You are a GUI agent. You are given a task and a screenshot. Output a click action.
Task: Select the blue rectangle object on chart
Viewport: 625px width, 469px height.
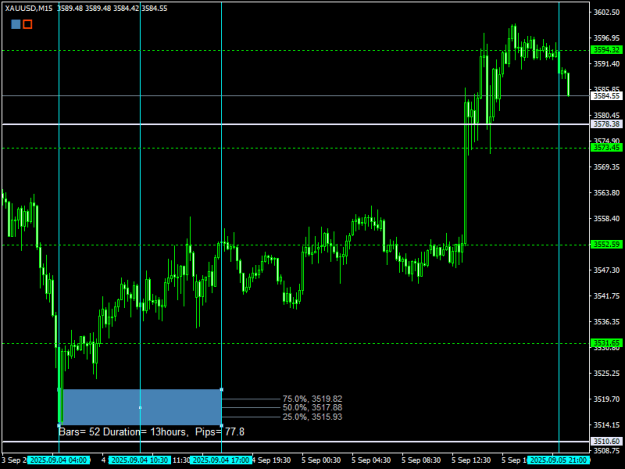click(x=140, y=407)
